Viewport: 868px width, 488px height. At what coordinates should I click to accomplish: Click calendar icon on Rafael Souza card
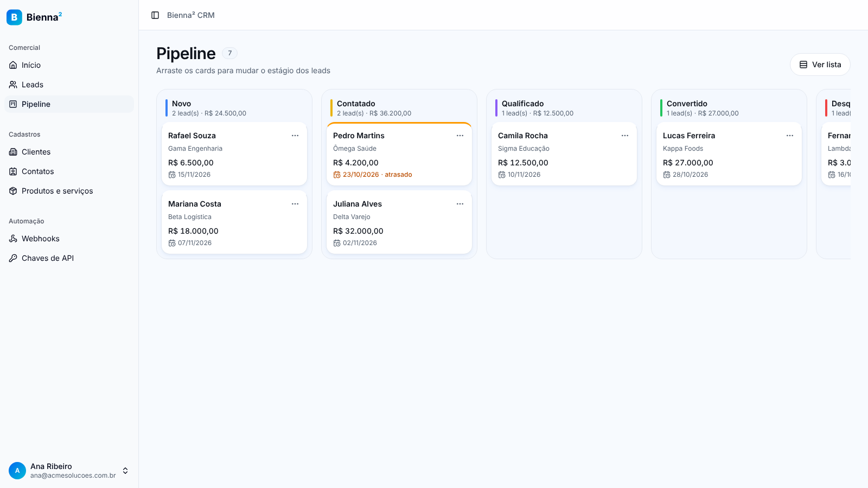(172, 175)
